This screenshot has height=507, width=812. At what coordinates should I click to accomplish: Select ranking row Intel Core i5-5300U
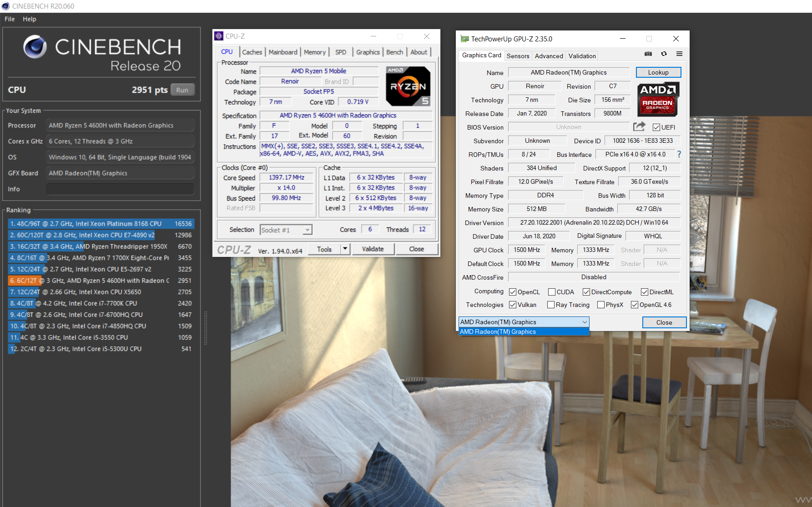pos(101,349)
